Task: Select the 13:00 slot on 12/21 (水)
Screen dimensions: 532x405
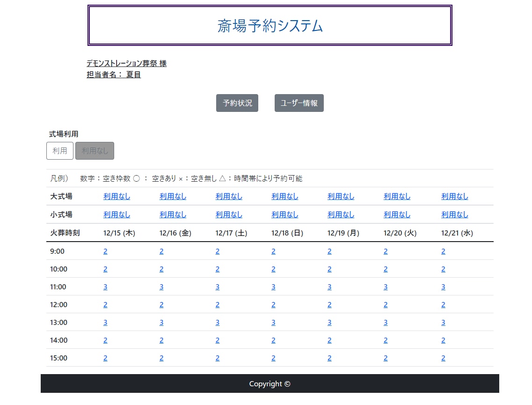Action: pyautogui.click(x=443, y=323)
